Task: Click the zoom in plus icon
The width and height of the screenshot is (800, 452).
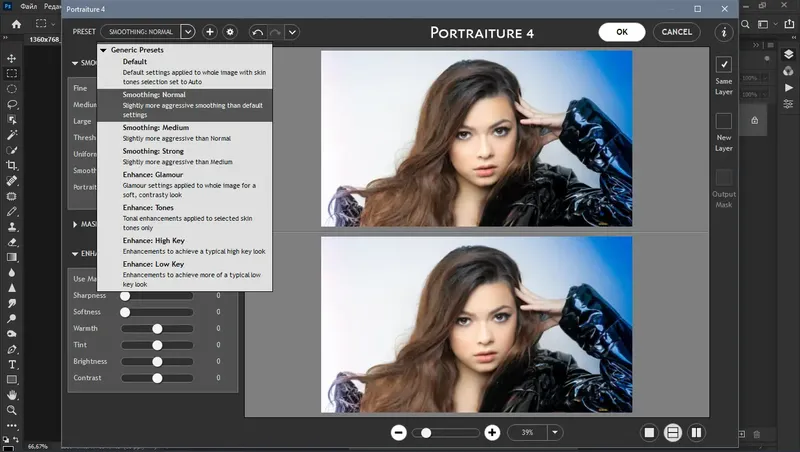Action: 492,432
